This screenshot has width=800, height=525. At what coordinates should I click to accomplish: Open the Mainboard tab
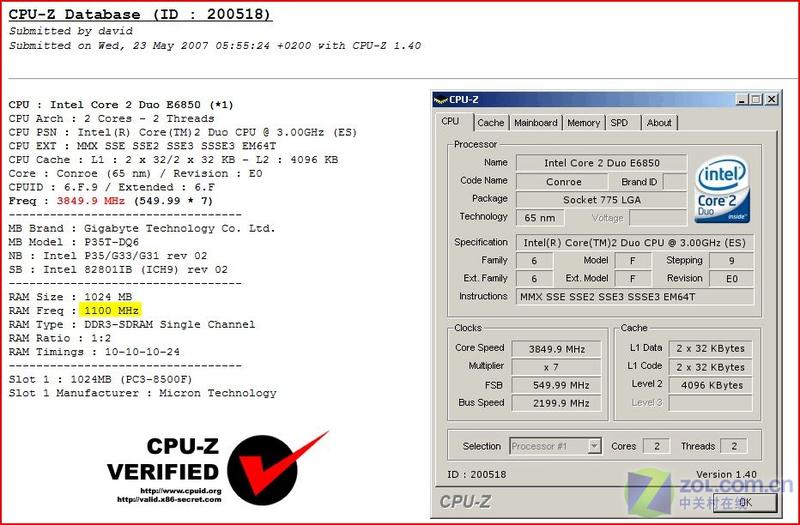click(536, 122)
